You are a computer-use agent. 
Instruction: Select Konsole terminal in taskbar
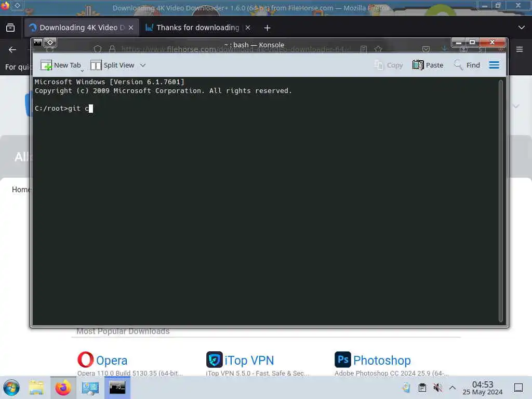point(117,388)
